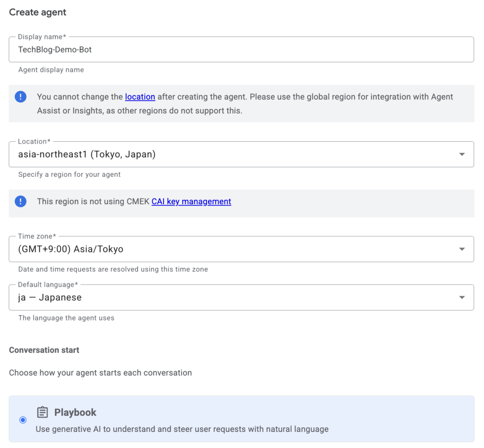Click the Playbook clipboard icon
The height and width of the screenshot is (448, 484).
[x=43, y=413]
